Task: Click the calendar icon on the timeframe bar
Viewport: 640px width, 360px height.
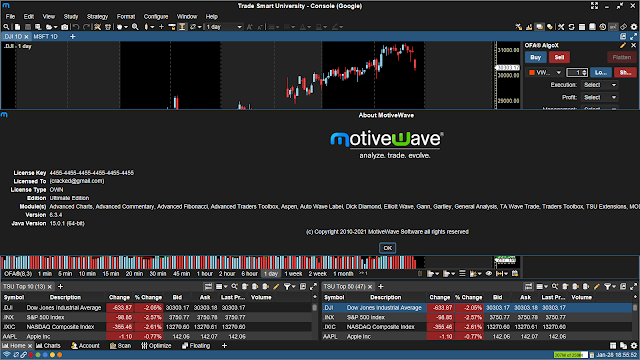Action: click(x=515, y=273)
